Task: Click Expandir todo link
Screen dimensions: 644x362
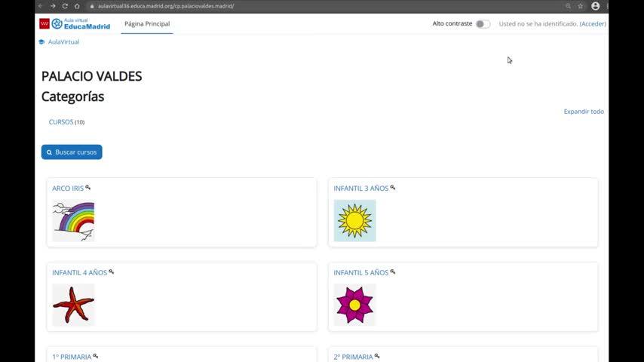Action: coord(584,112)
